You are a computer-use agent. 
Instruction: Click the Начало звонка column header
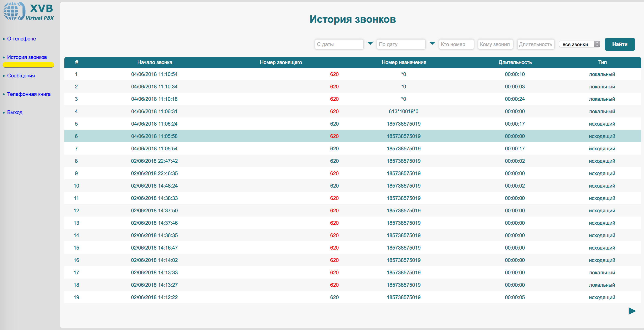pyautogui.click(x=154, y=62)
